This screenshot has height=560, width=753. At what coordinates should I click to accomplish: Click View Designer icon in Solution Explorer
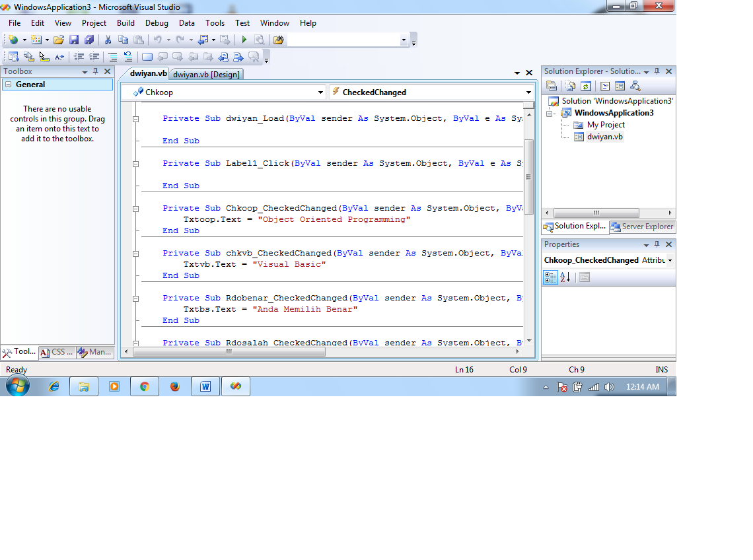tap(620, 86)
